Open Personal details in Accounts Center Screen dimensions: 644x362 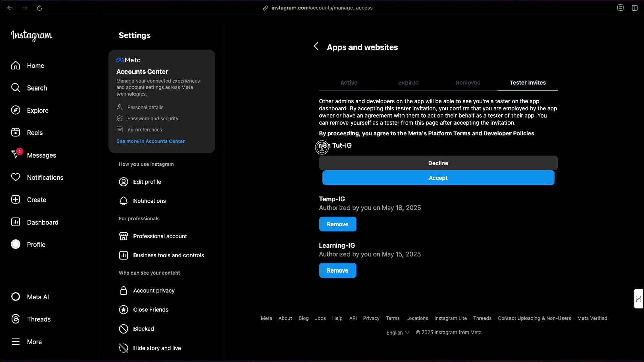click(x=145, y=107)
